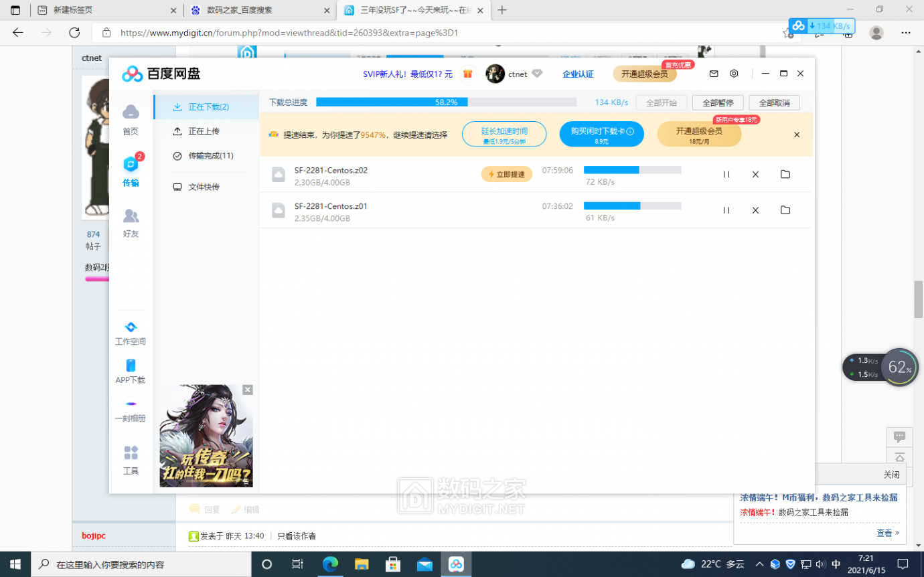Screen dimensions: 924x577
Task: Click 延长加速时间 button
Action: click(504, 135)
